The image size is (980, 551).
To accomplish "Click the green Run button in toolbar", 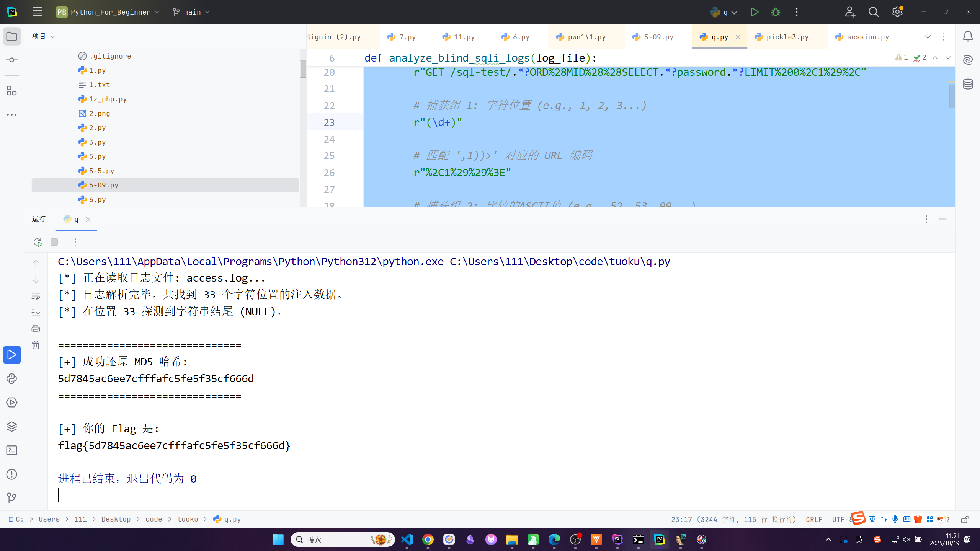I will click(x=754, y=12).
